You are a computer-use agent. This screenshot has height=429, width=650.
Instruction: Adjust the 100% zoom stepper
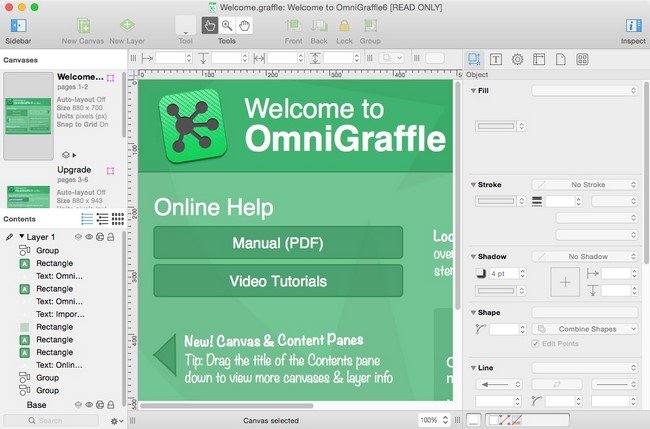click(x=445, y=420)
